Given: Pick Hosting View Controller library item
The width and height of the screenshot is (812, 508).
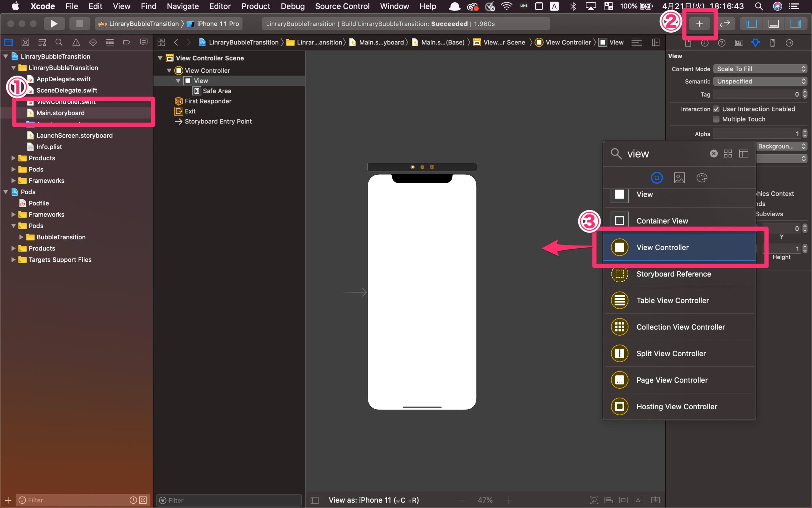Looking at the screenshot, I should point(679,406).
